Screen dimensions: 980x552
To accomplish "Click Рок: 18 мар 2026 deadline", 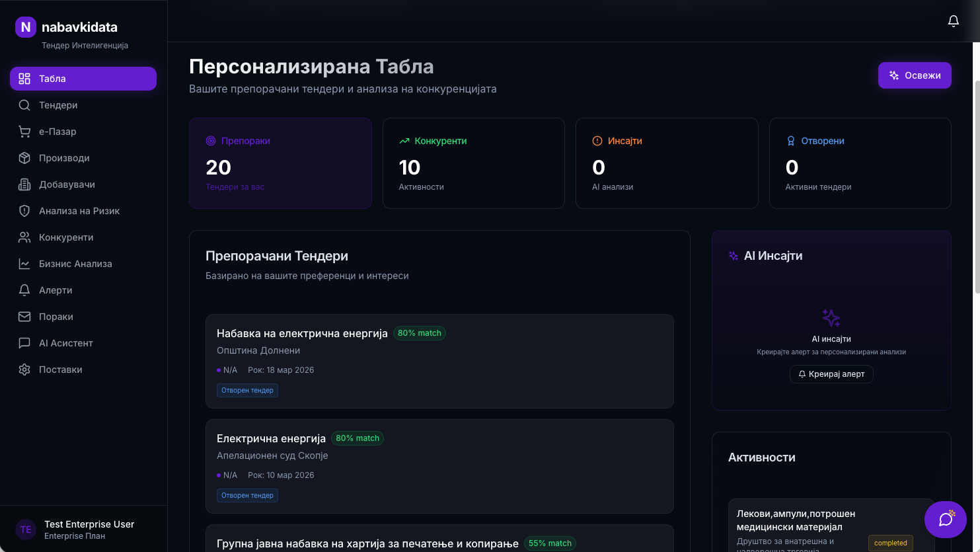I will (x=281, y=370).
